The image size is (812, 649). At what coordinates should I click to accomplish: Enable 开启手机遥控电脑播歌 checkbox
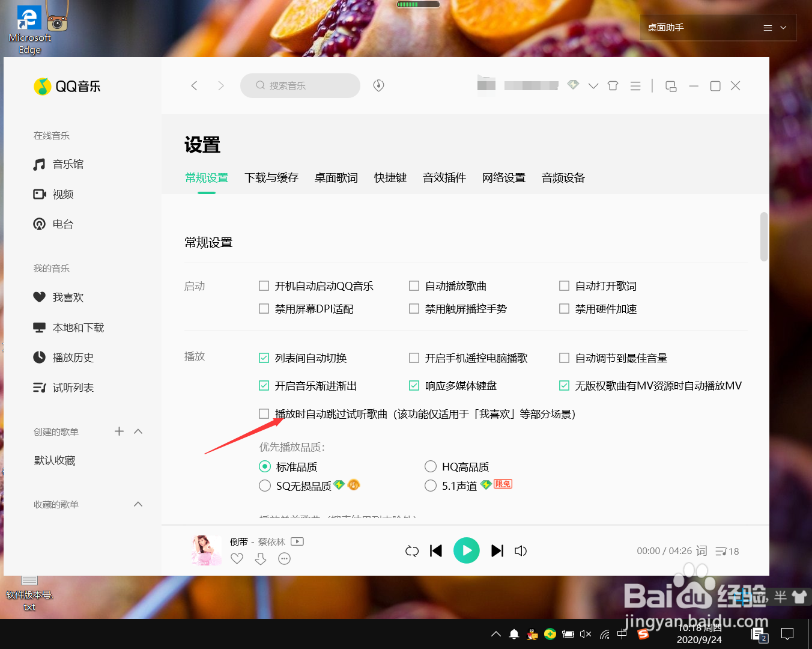(414, 358)
